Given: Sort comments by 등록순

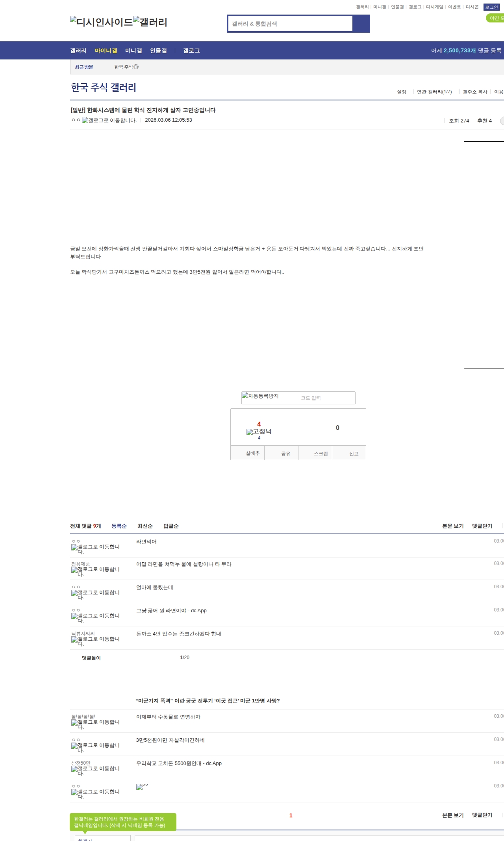Looking at the screenshot, I should [119, 526].
